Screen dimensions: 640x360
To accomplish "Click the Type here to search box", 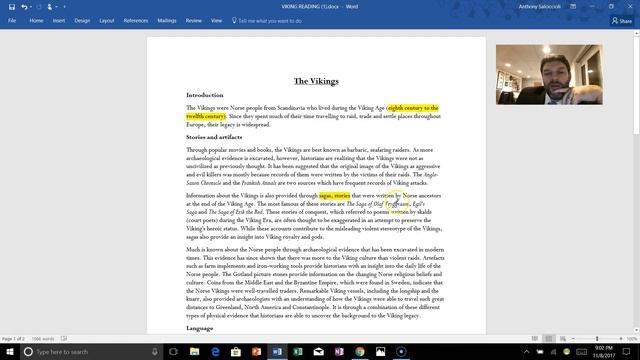I will click(91, 351).
